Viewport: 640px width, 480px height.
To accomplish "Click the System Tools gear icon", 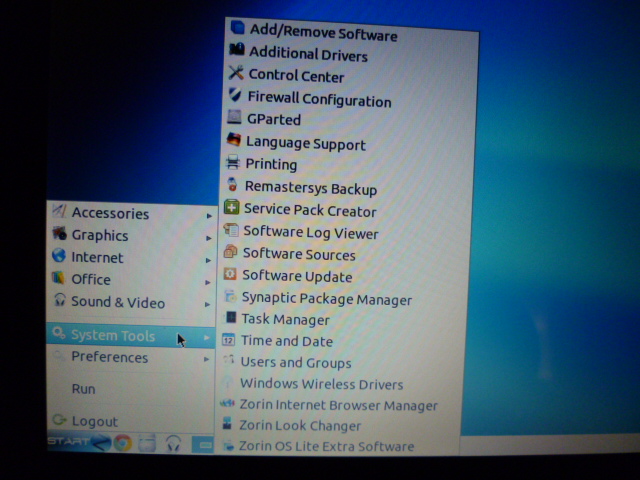I will [x=59, y=333].
